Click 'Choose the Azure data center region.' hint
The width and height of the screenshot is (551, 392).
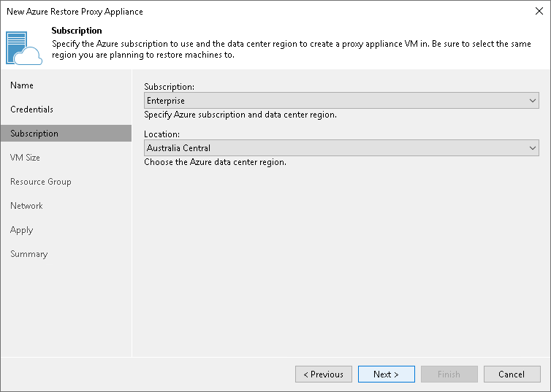click(x=215, y=162)
